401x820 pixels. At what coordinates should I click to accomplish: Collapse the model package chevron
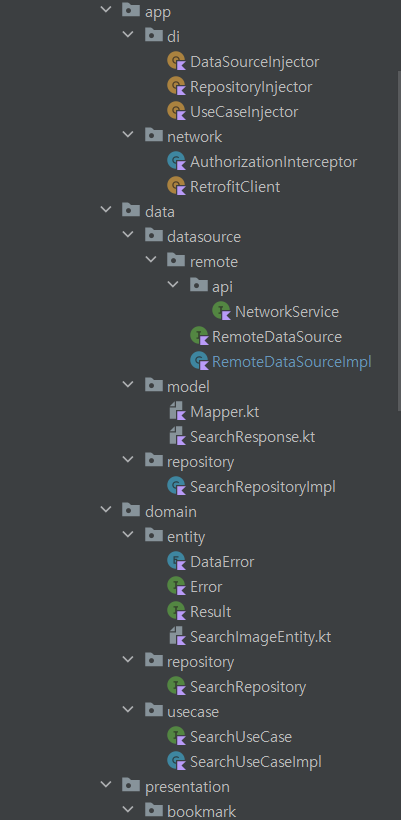[x=128, y=386]
